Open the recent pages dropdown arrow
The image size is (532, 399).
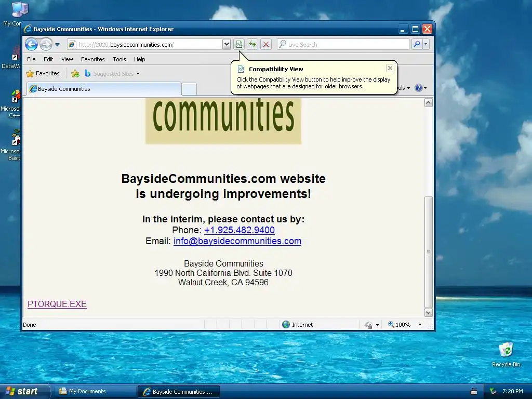tap(57, 45)
